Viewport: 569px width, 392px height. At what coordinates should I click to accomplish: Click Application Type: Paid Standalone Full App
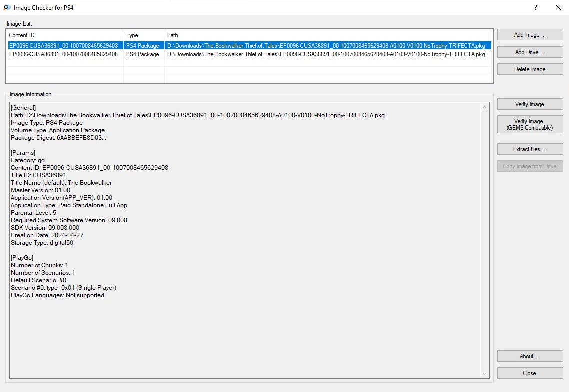tap(69, 205)
